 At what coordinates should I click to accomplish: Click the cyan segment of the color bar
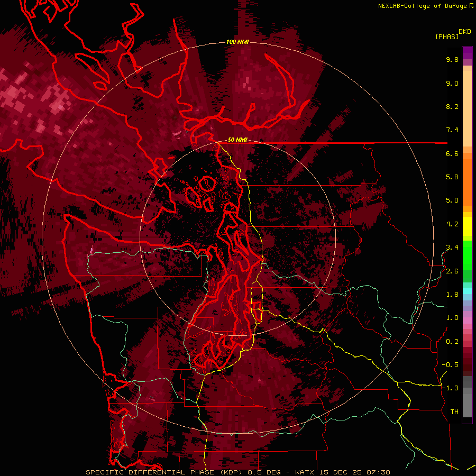click(x=467, y=291)
